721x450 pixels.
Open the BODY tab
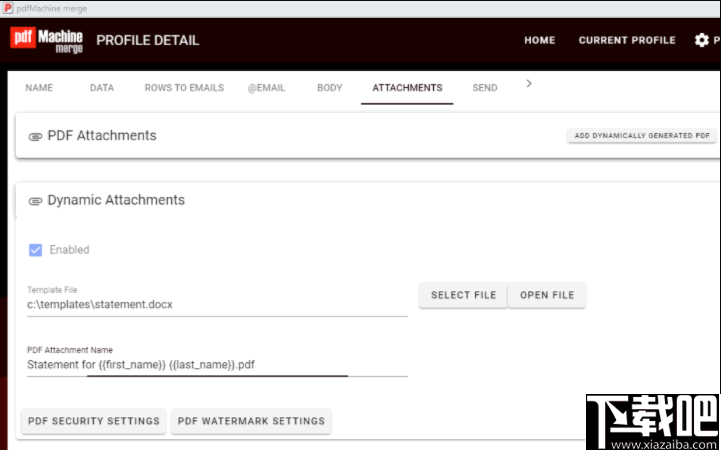[330, 88]
